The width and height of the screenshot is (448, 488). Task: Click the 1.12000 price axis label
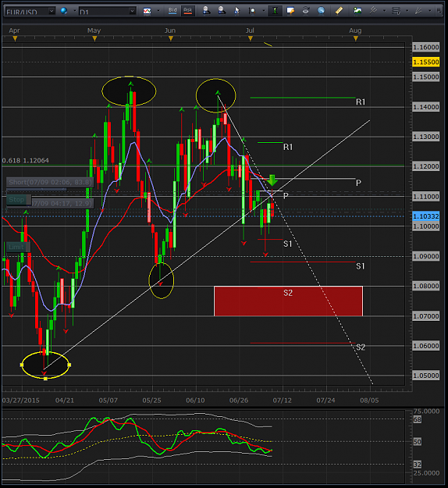(426, 166)
